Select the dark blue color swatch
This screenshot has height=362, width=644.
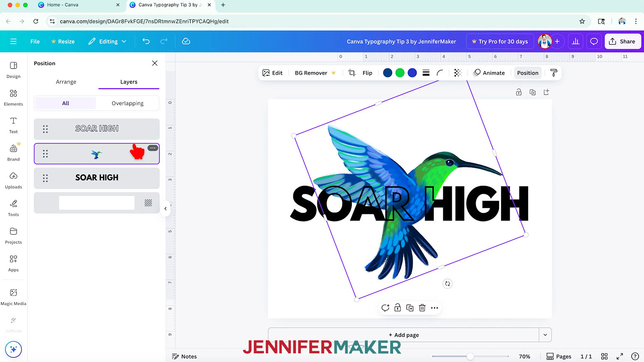(388, 73)
